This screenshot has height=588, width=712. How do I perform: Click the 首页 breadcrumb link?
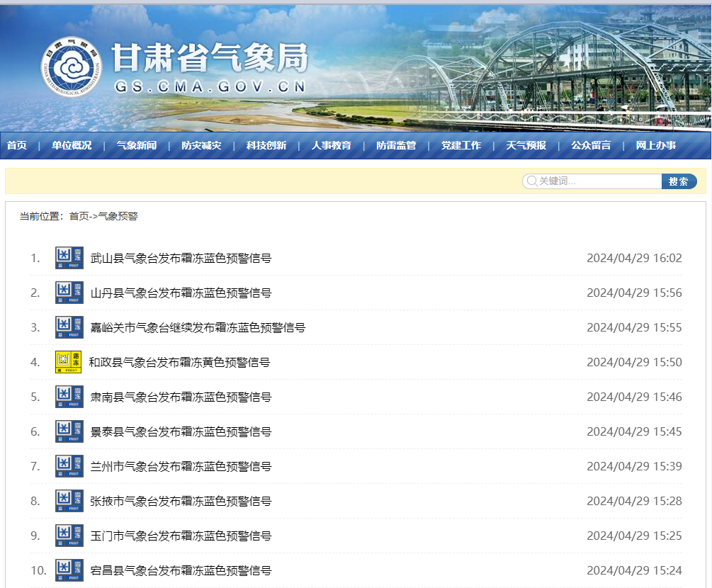pyautogui.click(x=79, y=216)
